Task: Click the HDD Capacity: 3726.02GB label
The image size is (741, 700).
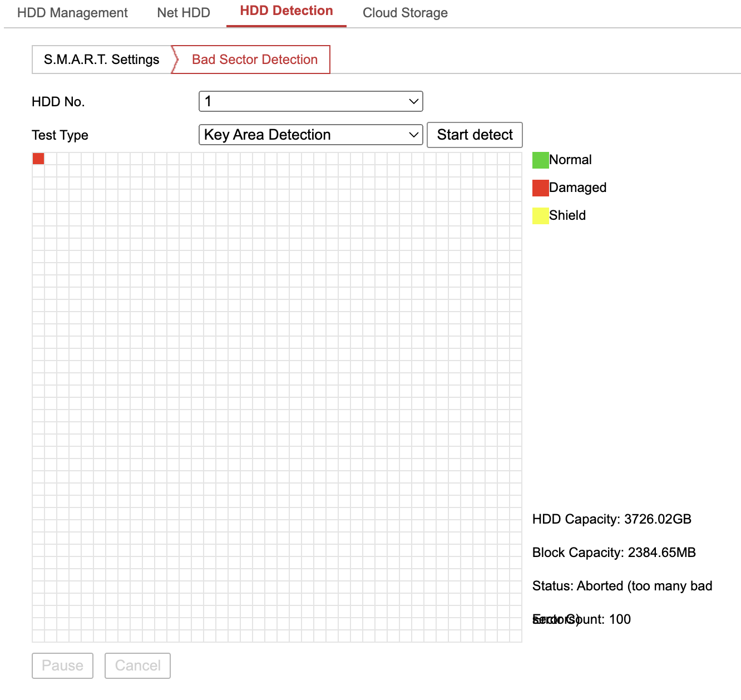Action: [x=612, y=519]
